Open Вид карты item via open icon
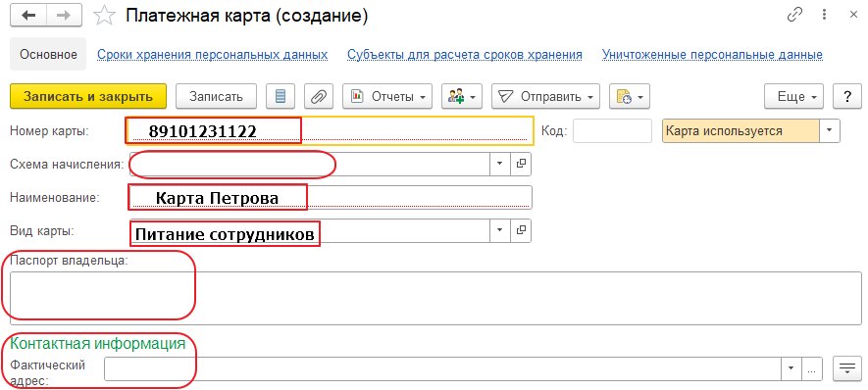Image resolution: width=868 pixels, height=390 pixels. tap(521, 230)
